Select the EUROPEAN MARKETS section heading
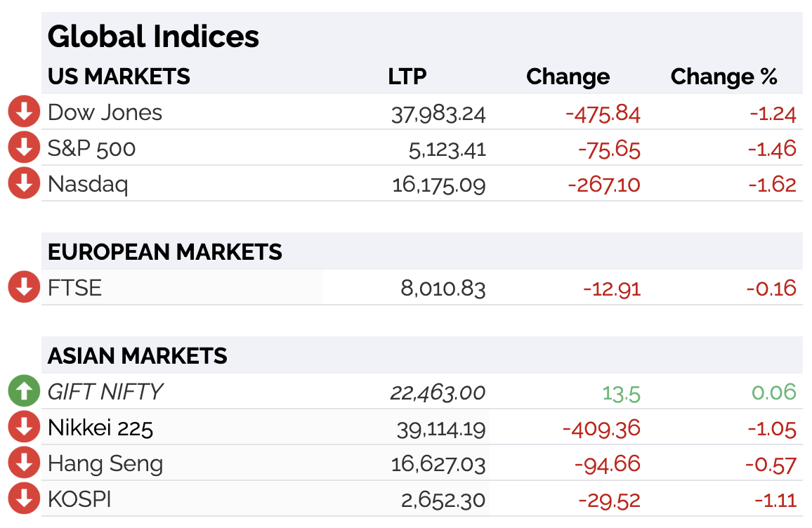Viewport: 812px width, 528px height. click(164, 252)
